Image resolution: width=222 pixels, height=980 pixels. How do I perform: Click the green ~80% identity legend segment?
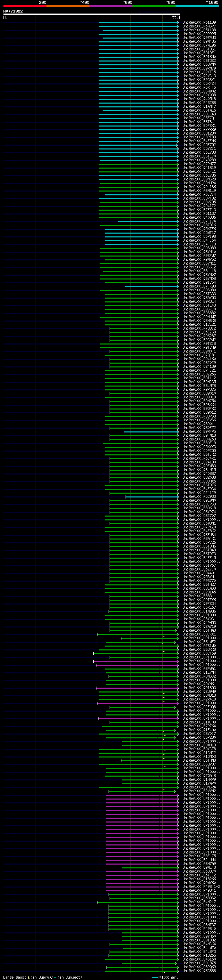tap(154, 6)
